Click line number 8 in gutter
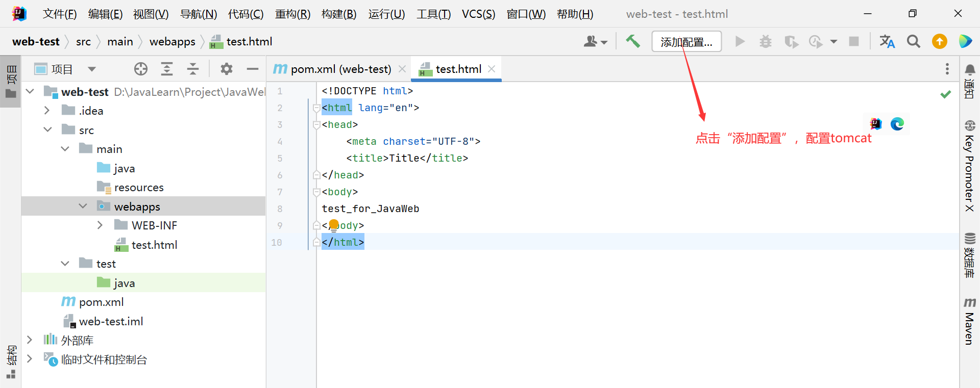The width and height of the screenshot is (980, 388). [x=280, y=209]
